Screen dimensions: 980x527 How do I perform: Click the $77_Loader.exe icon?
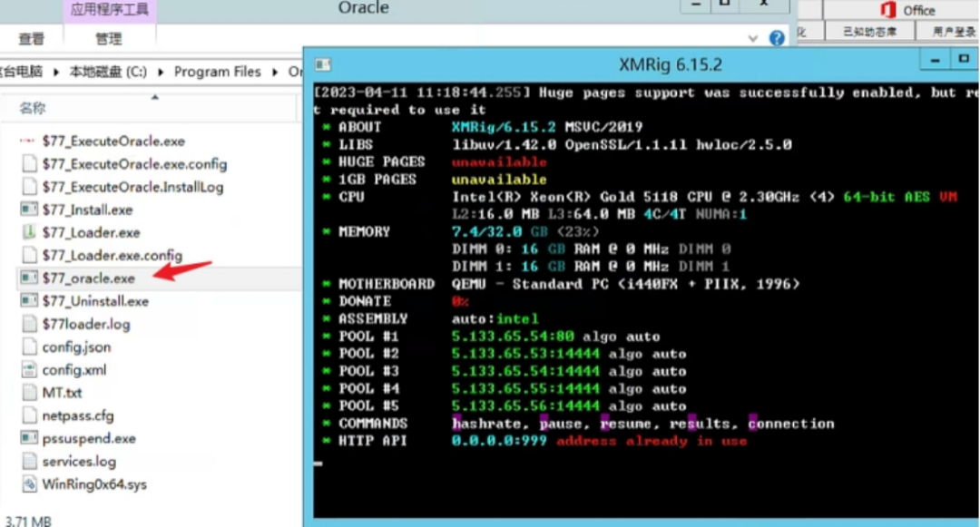(29, 232)
